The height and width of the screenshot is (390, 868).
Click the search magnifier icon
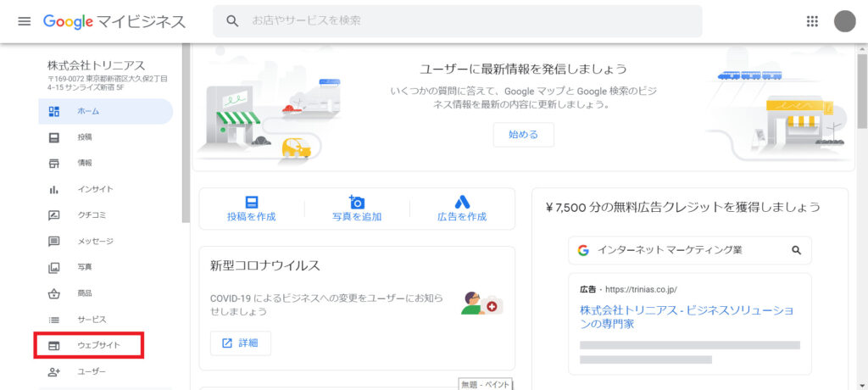(232, 21)
